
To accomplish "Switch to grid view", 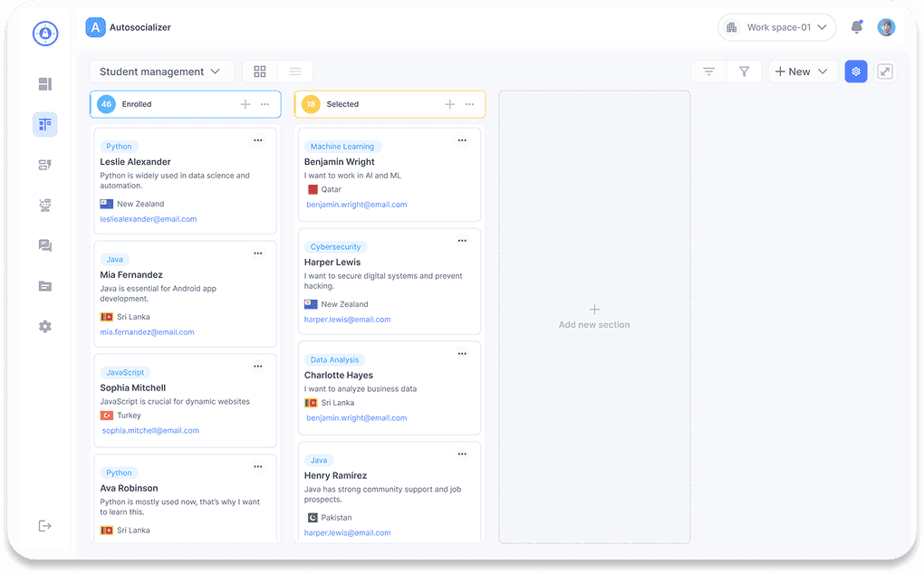I will click(x=260, y=72).
